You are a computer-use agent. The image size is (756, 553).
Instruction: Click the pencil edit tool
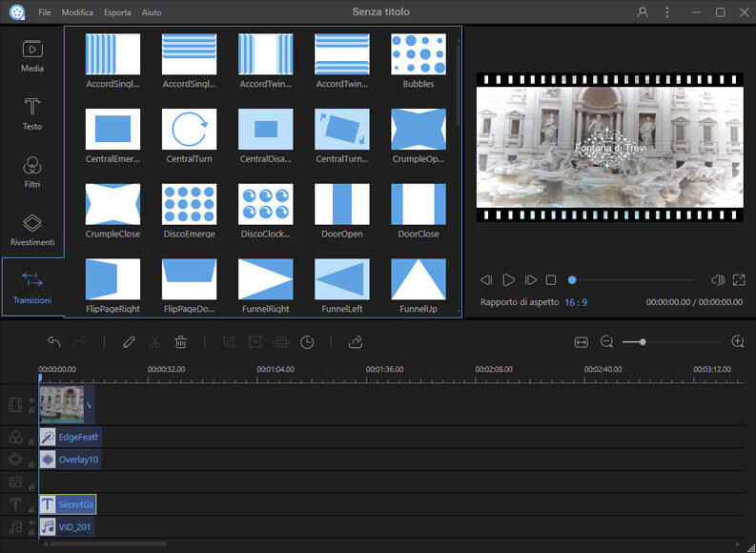point(129,342)
